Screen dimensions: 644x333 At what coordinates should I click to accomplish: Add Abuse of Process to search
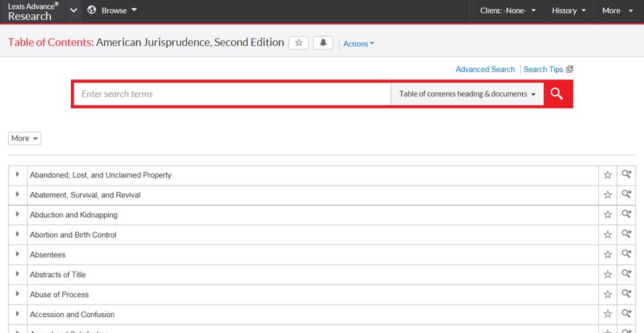626,293
